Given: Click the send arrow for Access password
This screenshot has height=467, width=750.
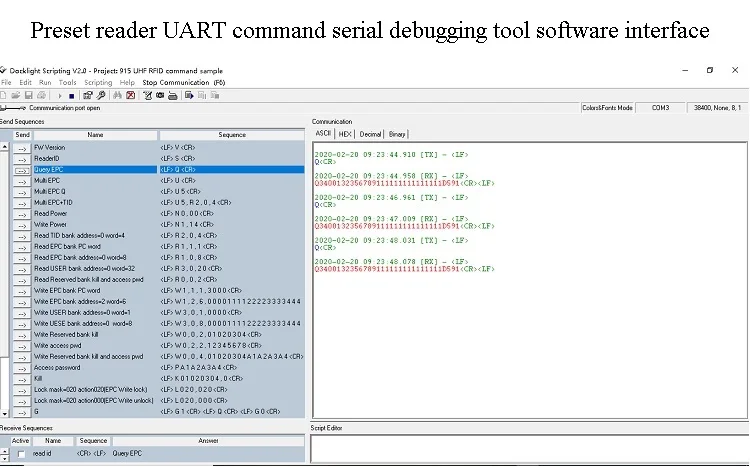Looking at the screenshot, I should coord(22,368).
